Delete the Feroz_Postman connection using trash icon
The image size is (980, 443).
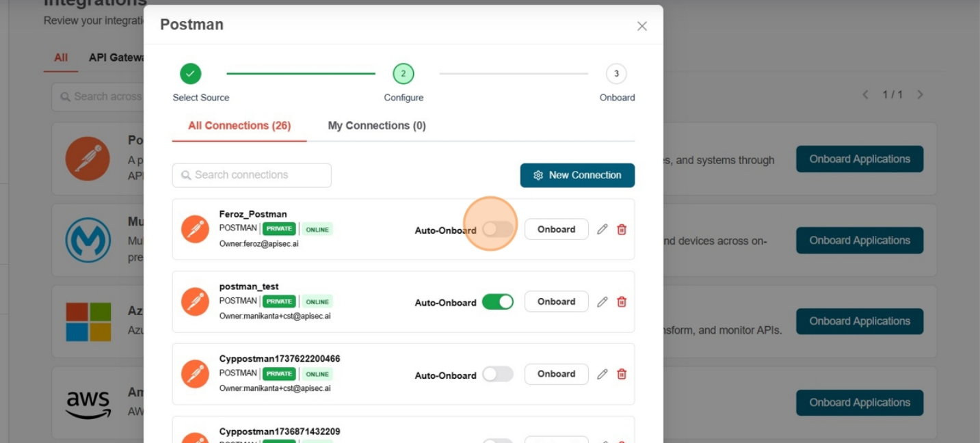622,230
